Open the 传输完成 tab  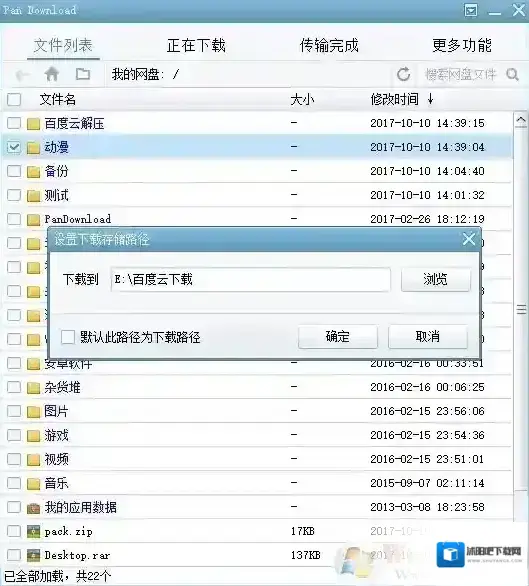[329, 46]
